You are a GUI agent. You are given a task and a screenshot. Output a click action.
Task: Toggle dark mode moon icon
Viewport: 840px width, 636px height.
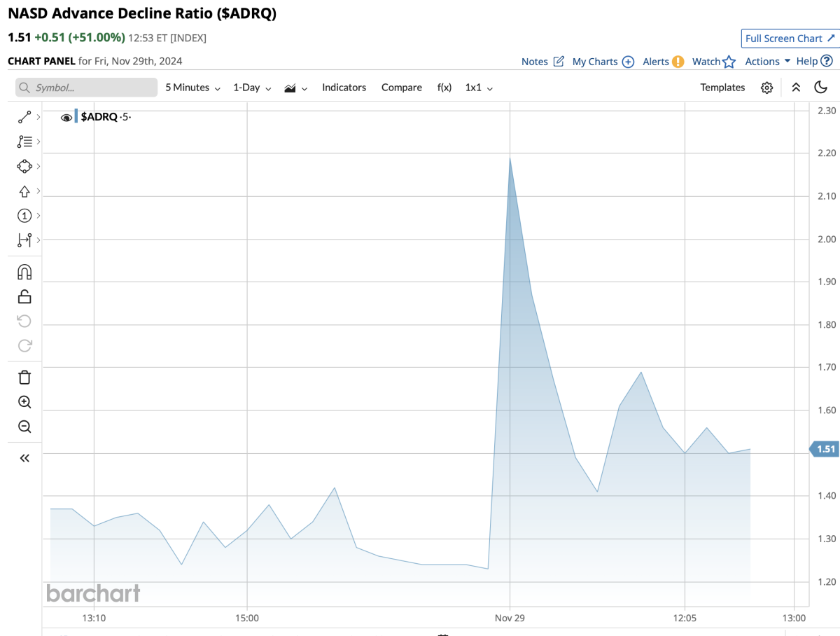coord(821,88)
